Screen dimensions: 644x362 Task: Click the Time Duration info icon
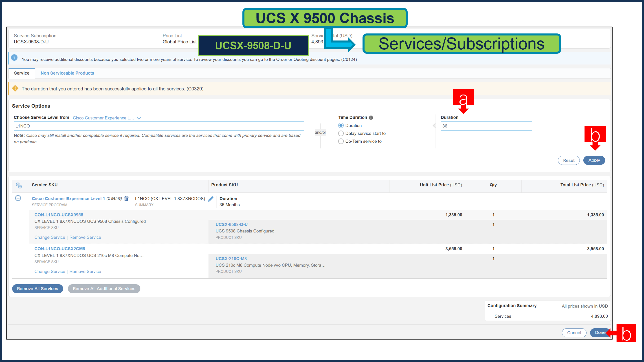pos(371,118)
